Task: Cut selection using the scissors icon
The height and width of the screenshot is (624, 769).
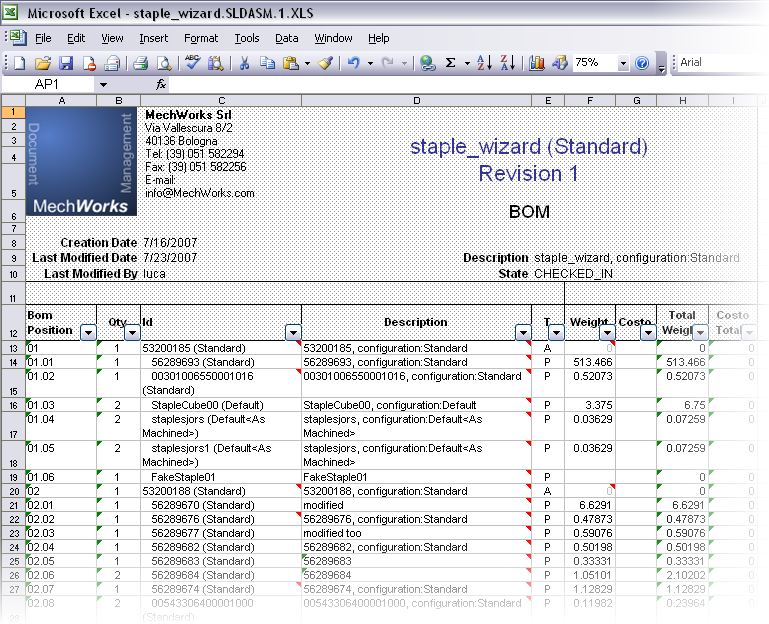Action: pyautogui.click(x=244, y=63)
